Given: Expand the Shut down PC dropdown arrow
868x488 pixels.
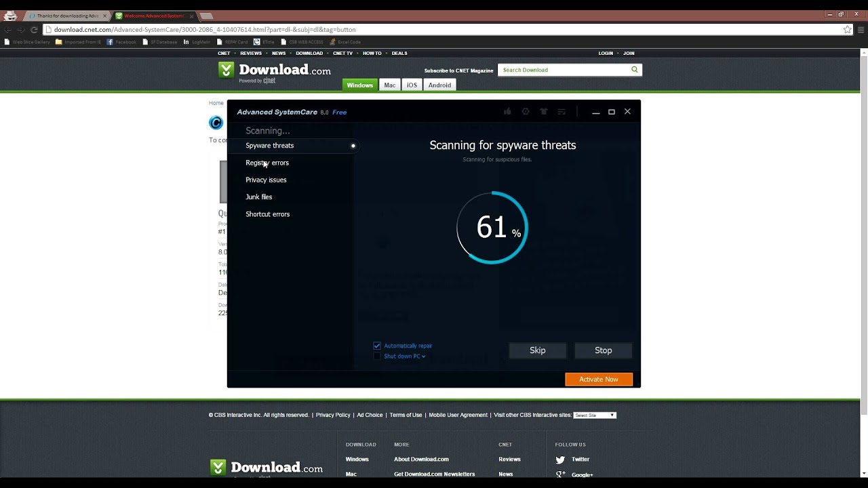Looking at the screenshot, I should coord(423,357).
